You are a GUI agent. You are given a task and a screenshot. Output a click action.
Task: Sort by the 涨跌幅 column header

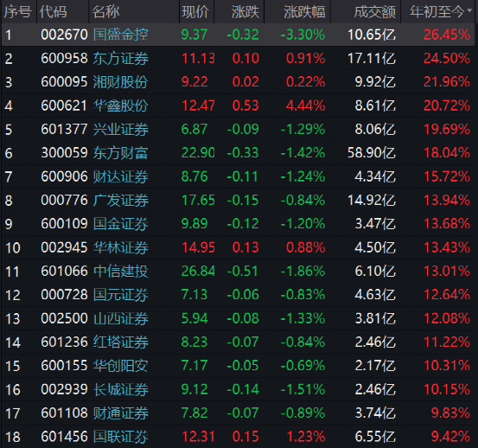[304, 12]
